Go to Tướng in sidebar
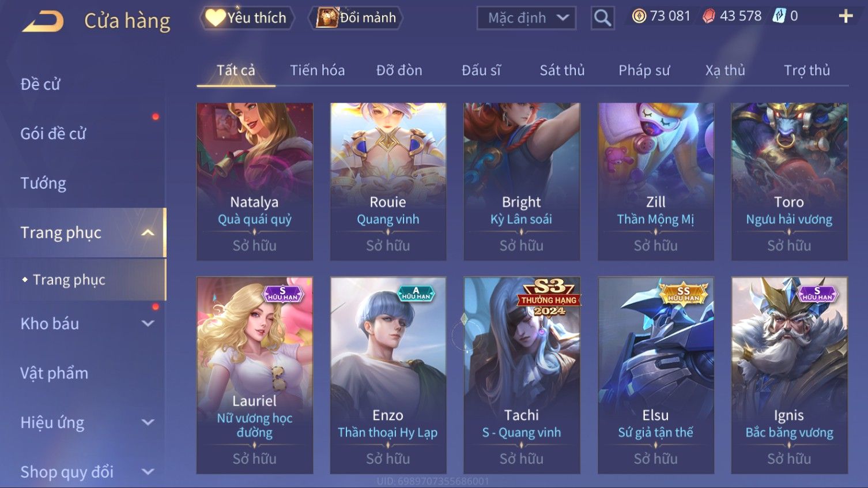Image resolution: width=868 pixels, height=488 pixels. pos(43,183)
